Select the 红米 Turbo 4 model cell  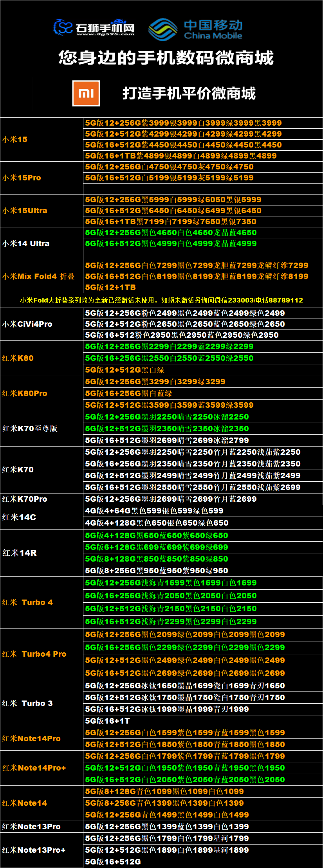pos(42,602)
